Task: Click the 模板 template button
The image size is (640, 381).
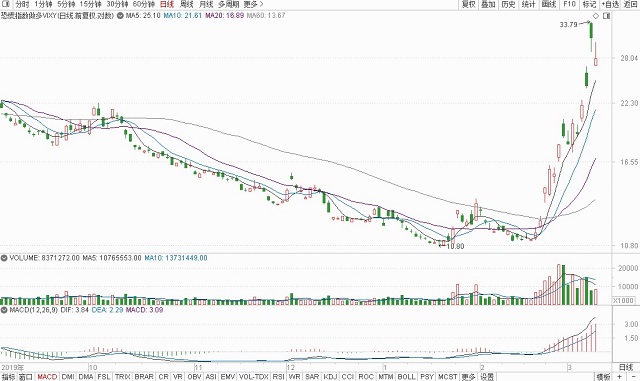Action: 604,377
